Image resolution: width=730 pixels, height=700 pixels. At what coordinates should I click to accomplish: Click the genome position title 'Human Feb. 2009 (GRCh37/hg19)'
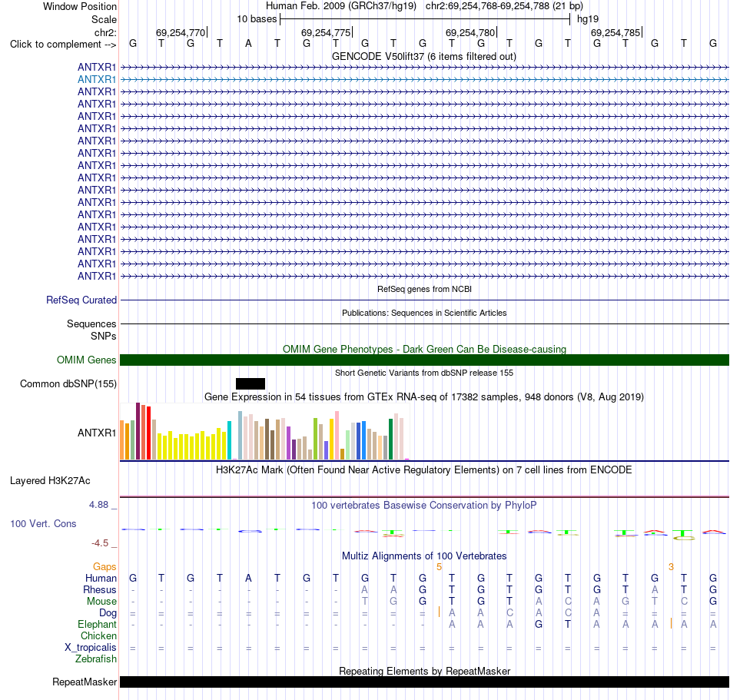340,6
